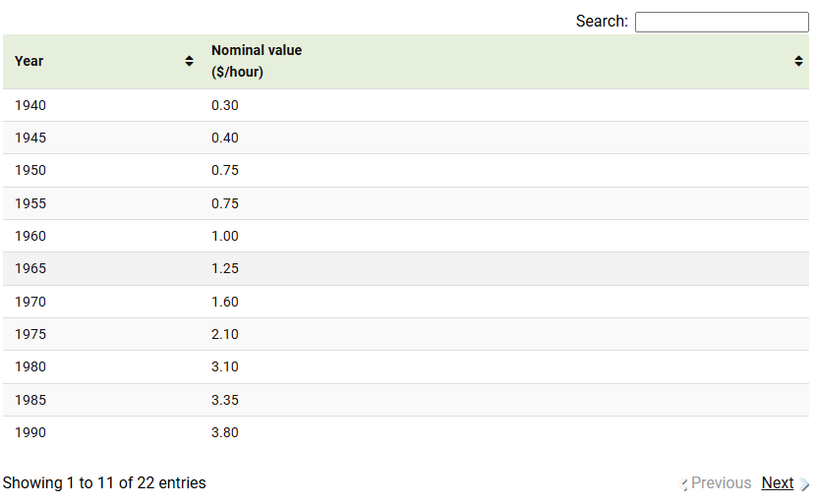Select the 3.35 value in the 1985 row
The image size is (816, 504).
point(225,400)
